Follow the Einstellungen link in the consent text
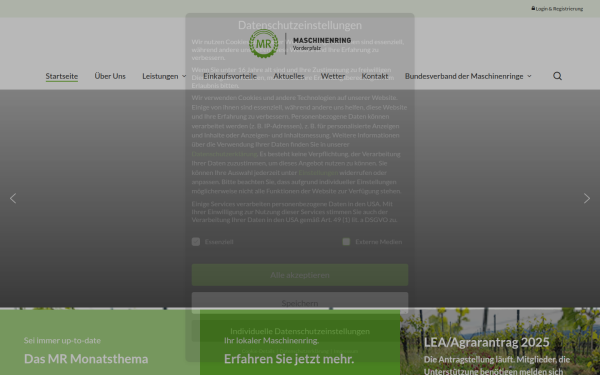This screenshot has height=375, width=600. pos(318,173)
